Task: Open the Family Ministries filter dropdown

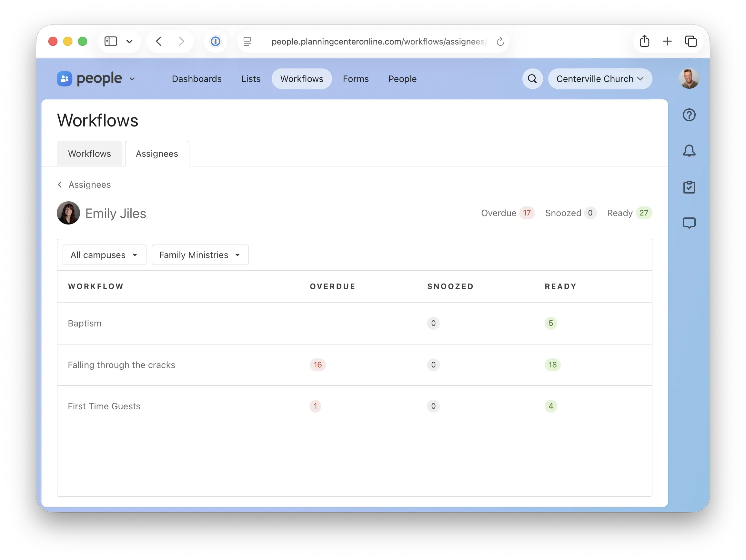Action: coord(200,255)
